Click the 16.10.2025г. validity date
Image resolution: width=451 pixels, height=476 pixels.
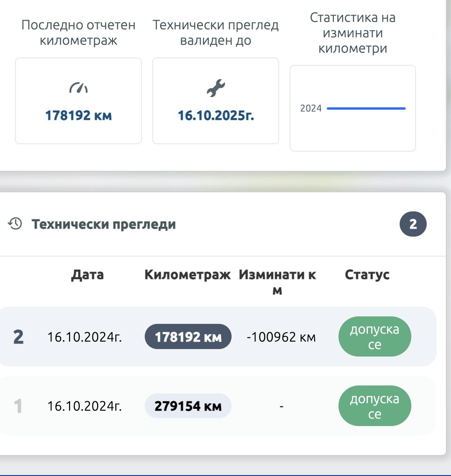point(216,115)
